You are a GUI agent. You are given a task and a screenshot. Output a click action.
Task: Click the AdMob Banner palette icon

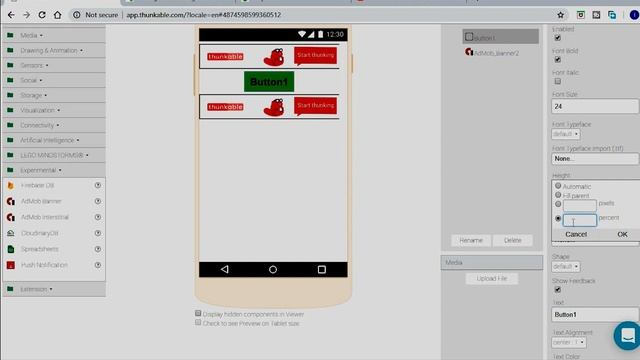click(x=11, y=201)
